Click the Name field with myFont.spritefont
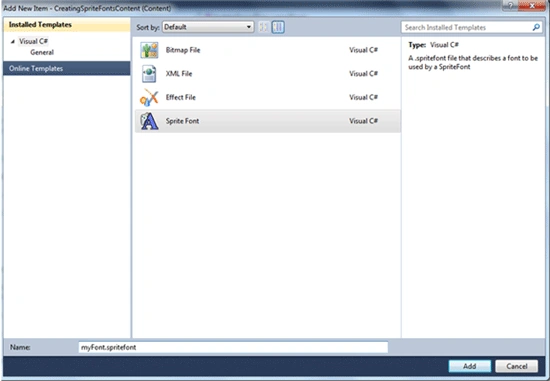The height and width of the screenshot is (381, 550). 233,347
